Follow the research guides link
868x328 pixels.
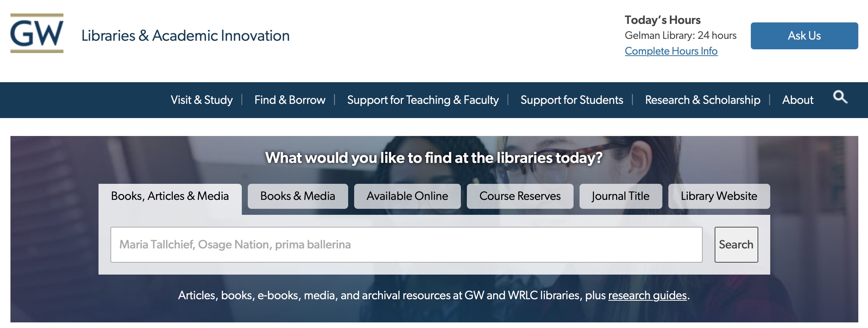pyautogui.click(x=647, y=295)
